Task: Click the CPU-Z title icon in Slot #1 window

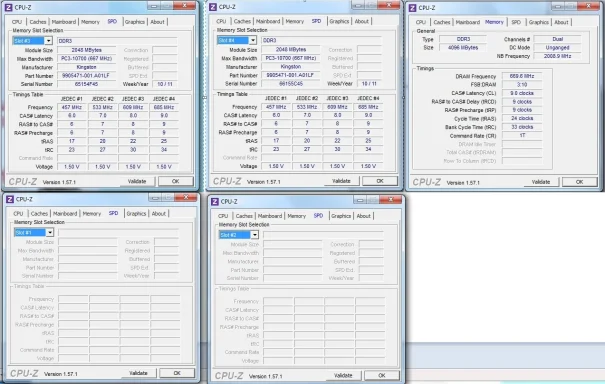Action: click(x=10, y=199)
